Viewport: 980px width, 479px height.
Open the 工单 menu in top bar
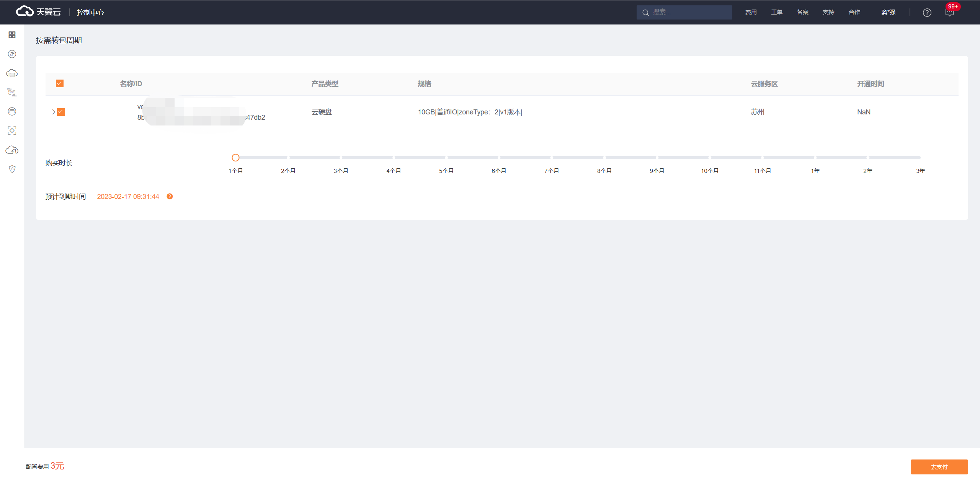pyautogui.click(x=777, y=12)
